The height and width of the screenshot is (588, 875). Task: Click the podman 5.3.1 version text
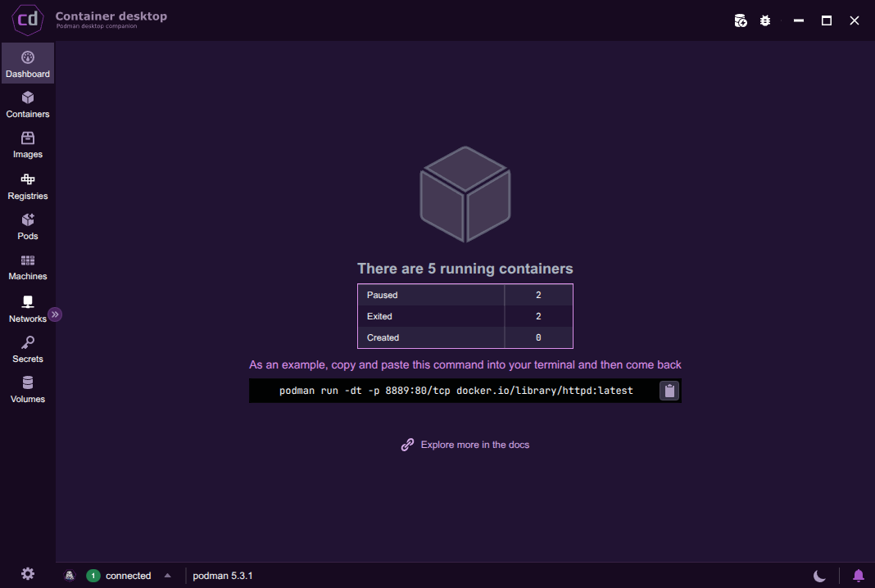223,576
